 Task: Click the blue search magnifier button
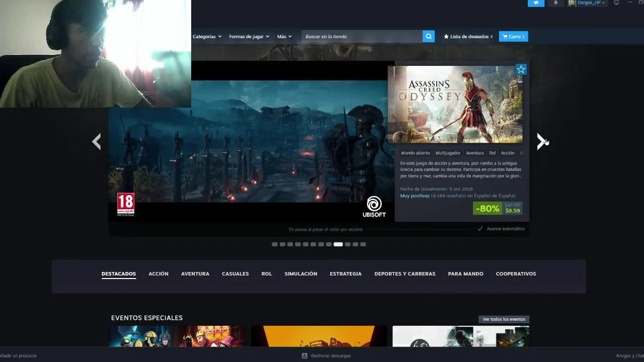(429, 36)
